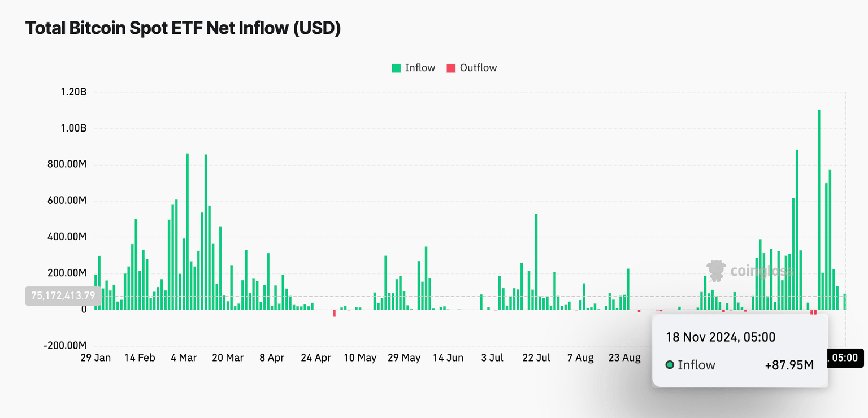Click the "23 Aug" x-axis date label
The width and height of the screenshot is (868, 418).
click(624, 358)
